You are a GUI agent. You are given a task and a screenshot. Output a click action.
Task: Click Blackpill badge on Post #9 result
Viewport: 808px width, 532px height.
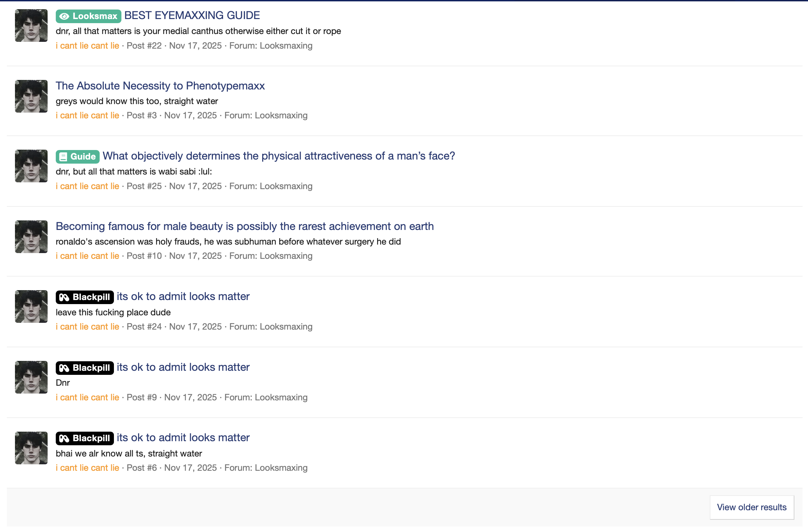click(x=85, y=368)
